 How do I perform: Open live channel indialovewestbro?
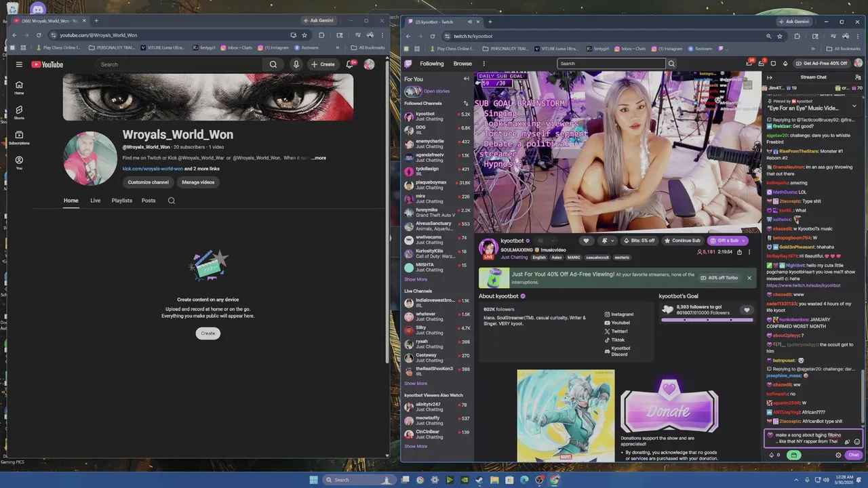tap(437, 302)
